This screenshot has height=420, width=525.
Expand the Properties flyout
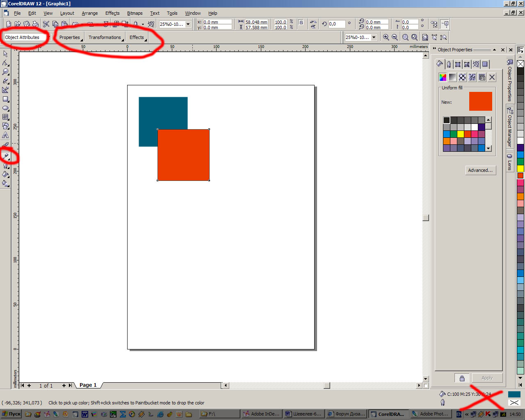(x=71, y=37)
